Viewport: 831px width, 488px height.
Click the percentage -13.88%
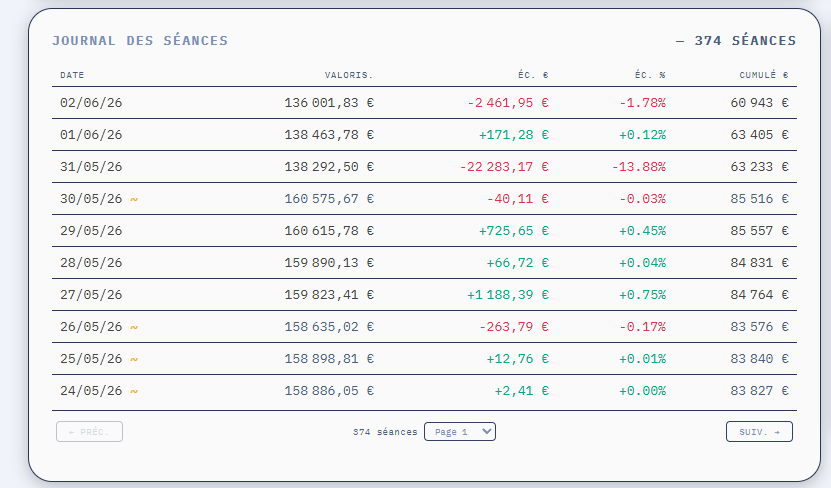tap(639, 167)
